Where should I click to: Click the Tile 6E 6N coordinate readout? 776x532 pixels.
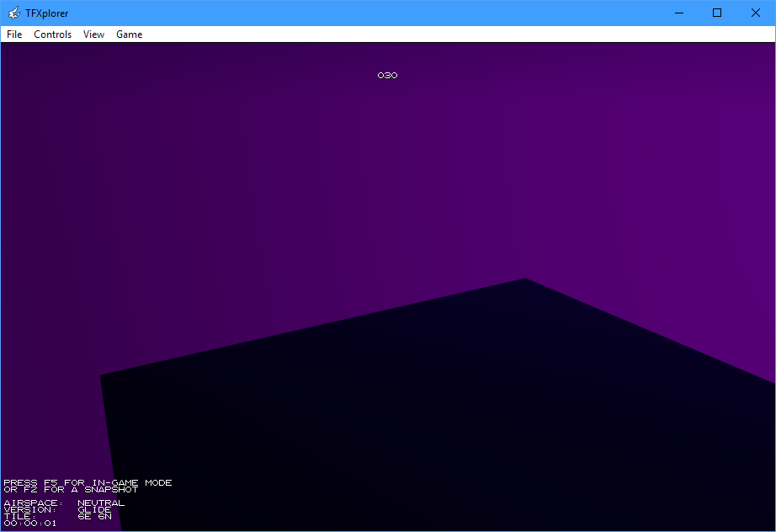click(57, 517)
